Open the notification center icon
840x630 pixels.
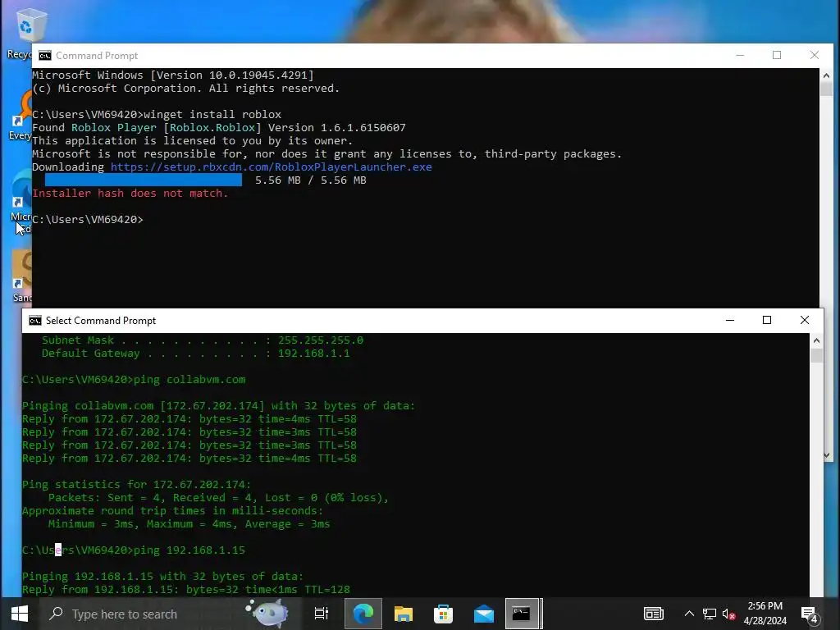tap(809, 614)
